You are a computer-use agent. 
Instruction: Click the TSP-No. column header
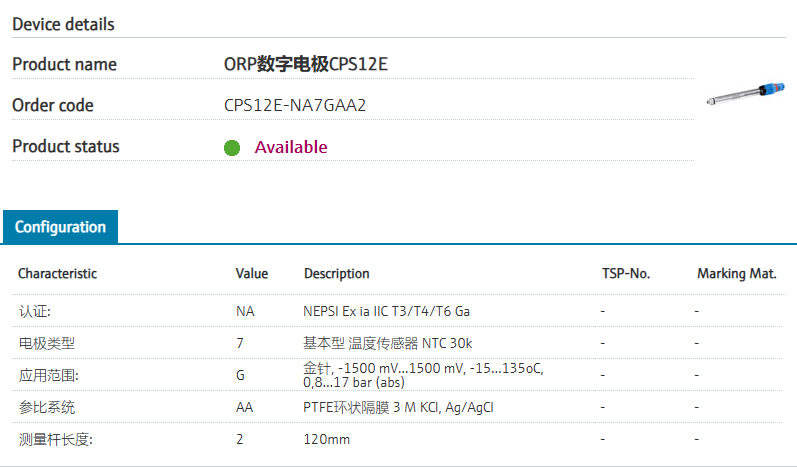pos(626,273)
